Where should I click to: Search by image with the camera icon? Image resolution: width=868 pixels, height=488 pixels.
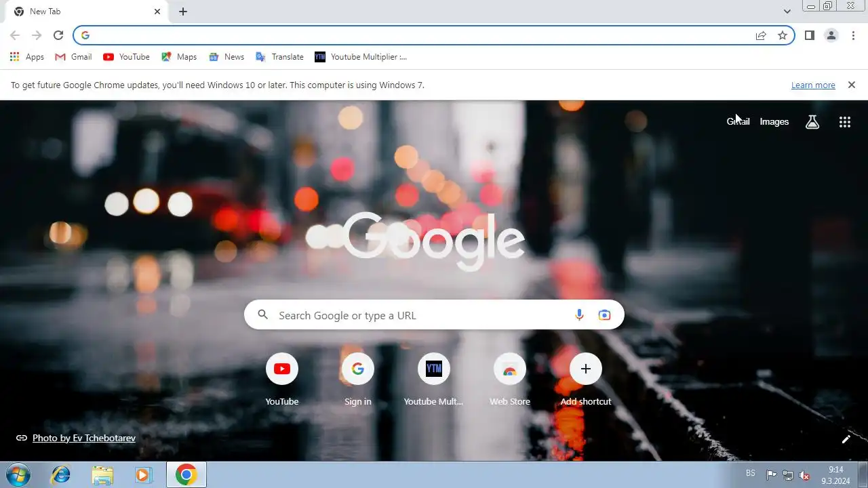tap(604, 315)
